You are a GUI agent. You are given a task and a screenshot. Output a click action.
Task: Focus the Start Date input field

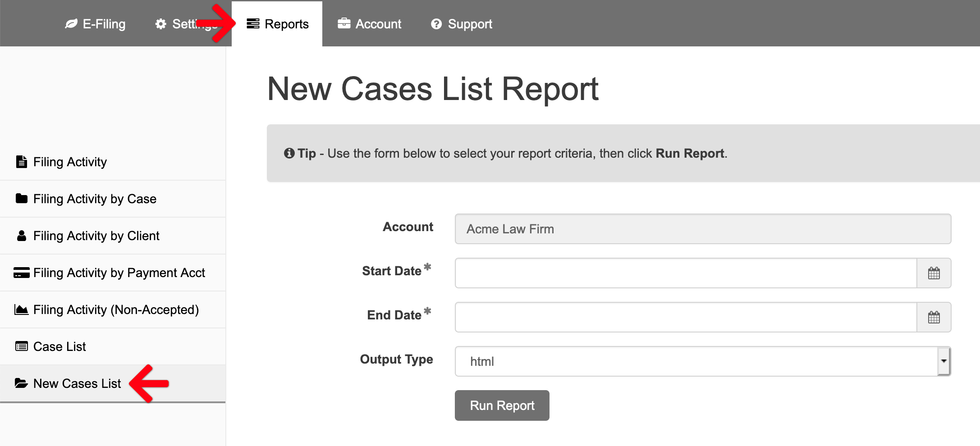[686, 273]
